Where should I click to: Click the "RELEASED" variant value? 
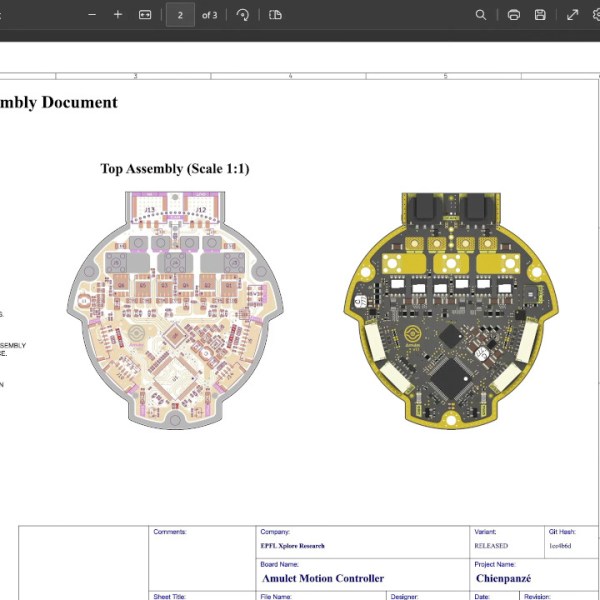[x=491, y=546]
